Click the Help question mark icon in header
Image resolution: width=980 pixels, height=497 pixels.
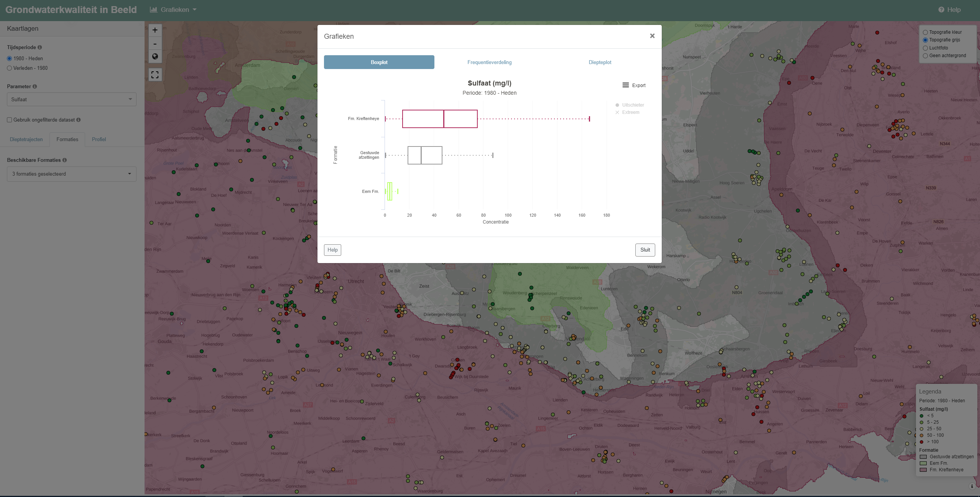point(941,10)
